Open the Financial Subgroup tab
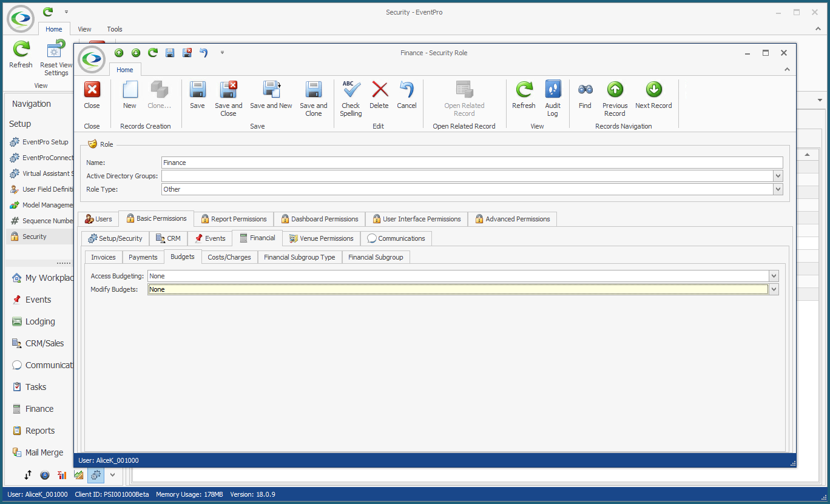The height and width of the screenshot is (504, 830). pyautogui.click(x=376, y=257)
